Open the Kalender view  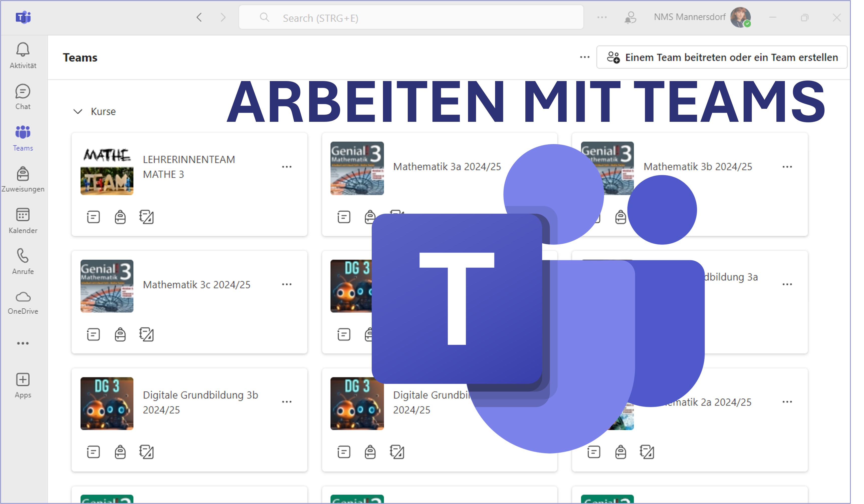click(23, 221)
